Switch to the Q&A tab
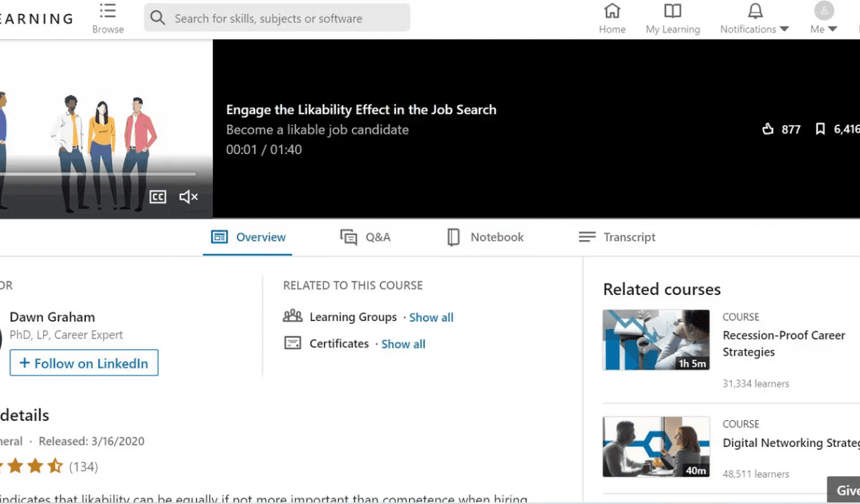 (365, 237)
